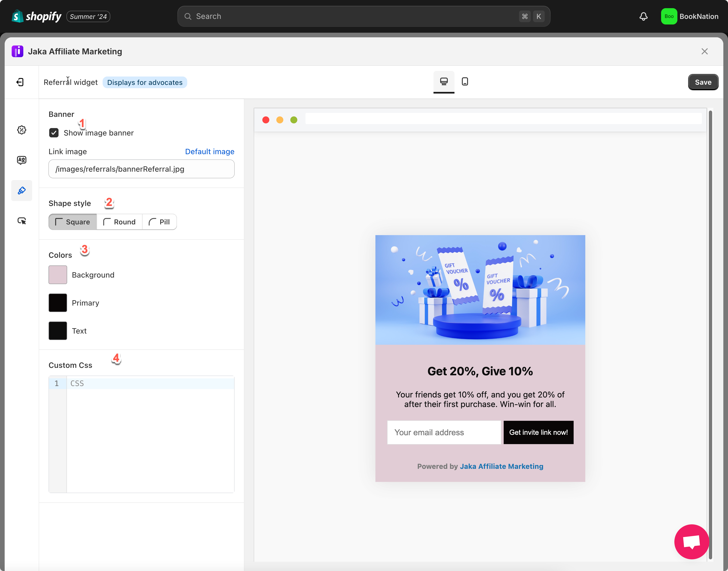This screenshot has width=728, height=571.
Task: Switch to mobile preview mode
Action: pos(465,82)
